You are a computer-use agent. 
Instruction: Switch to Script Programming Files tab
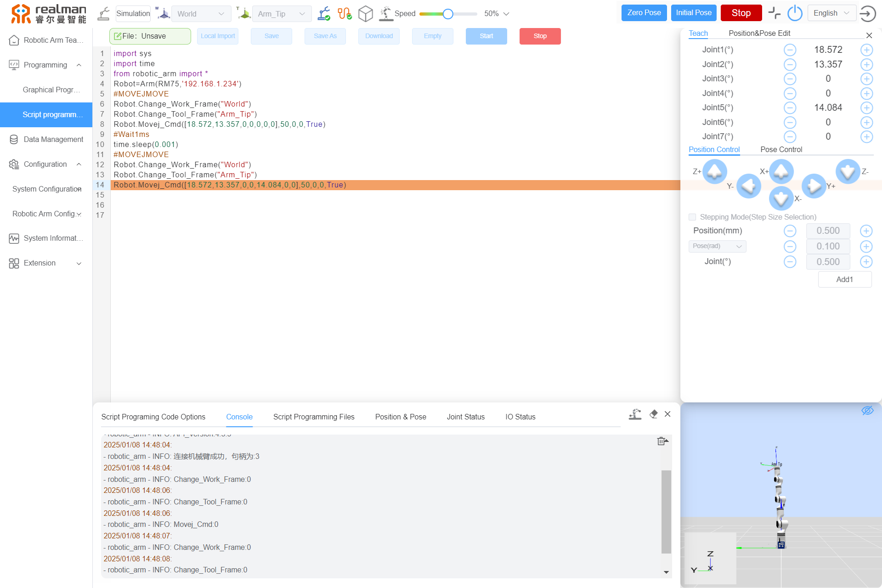tap(314, 417)
